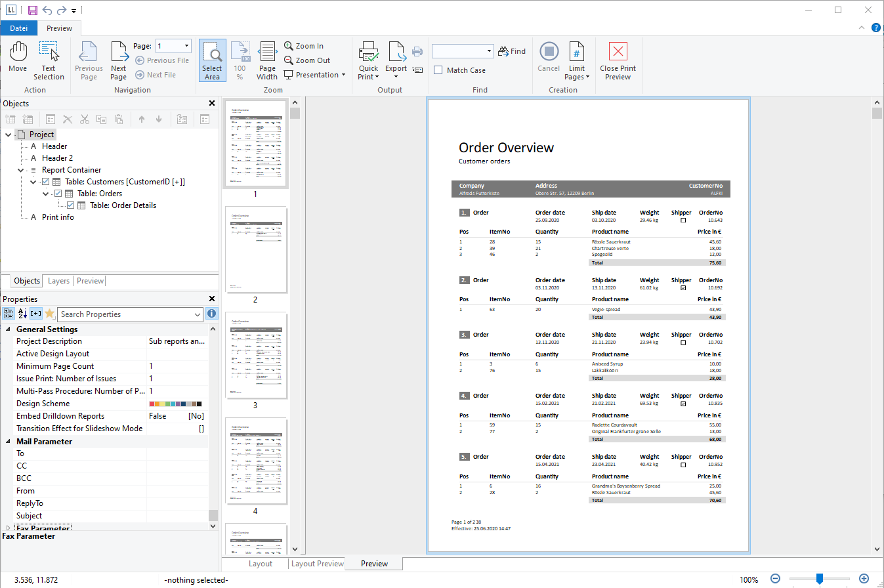Viewport: 884px width, 588px height.
Task: Click Zoom In in the ribbon
Action: click(304, 46)
